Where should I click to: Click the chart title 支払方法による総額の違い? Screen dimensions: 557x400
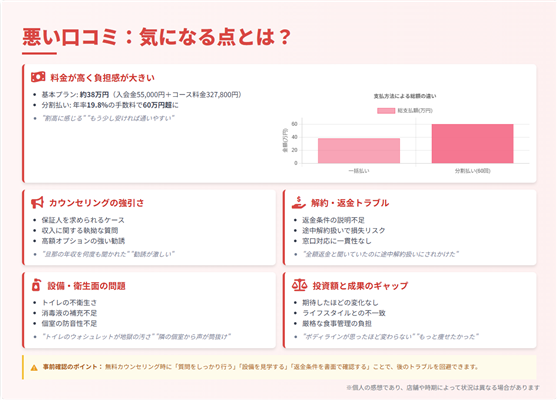tap(405, 96)
